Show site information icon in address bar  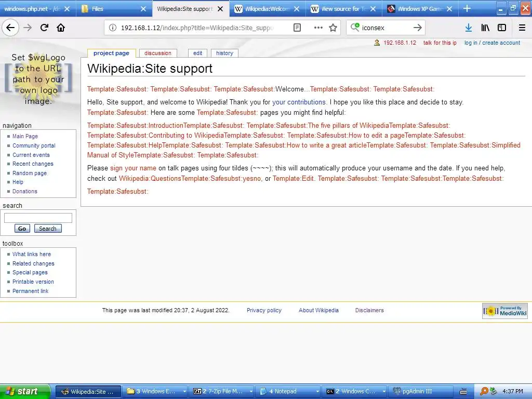[112, 28]
